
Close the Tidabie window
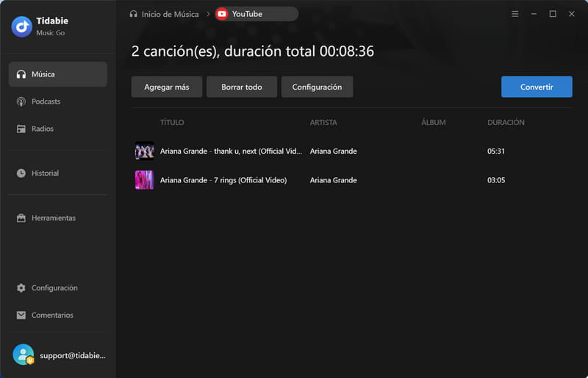click(572, 14)
